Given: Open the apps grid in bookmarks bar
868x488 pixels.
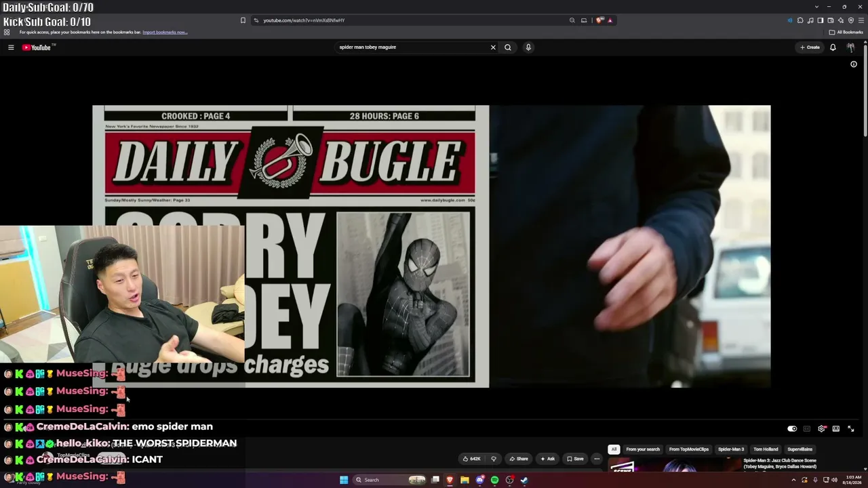Looking at the screenshot, I should click(x=7, y=32).
